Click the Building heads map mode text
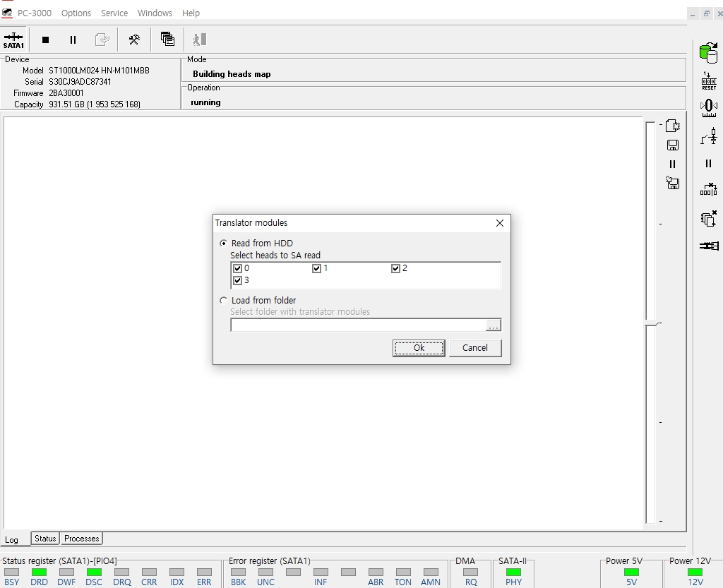The image size is (723, 588). [232, 73]
